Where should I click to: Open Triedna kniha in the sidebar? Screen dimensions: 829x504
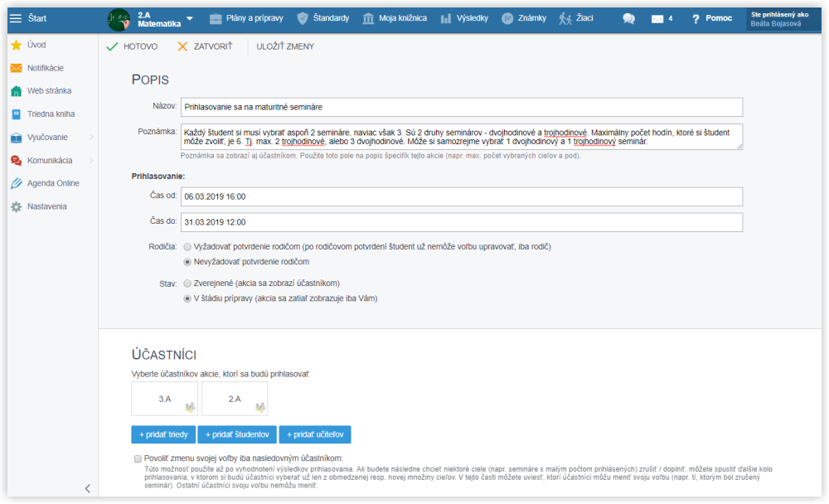51,114
